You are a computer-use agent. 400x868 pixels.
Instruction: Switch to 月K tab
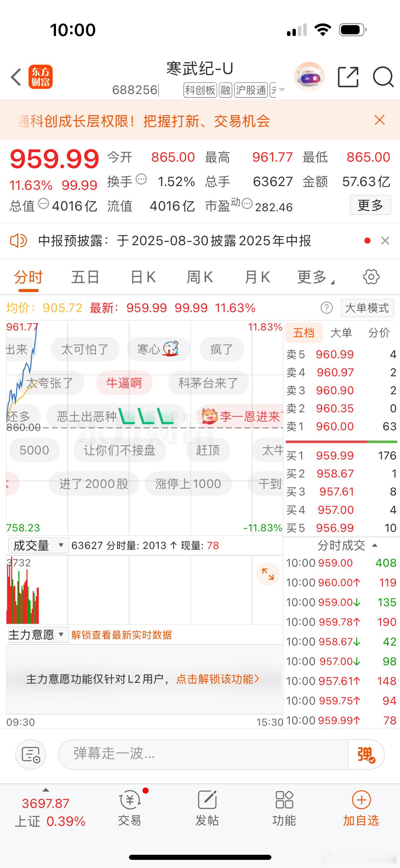coord(258,277)
